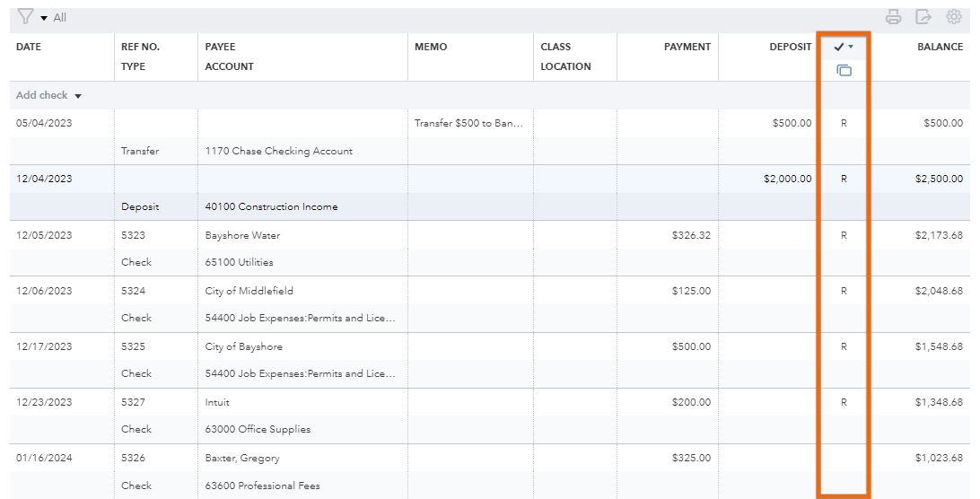The image size is (980, 499).
Task: Click '65100 Utilities' account
Action: [x=239, y=262]
